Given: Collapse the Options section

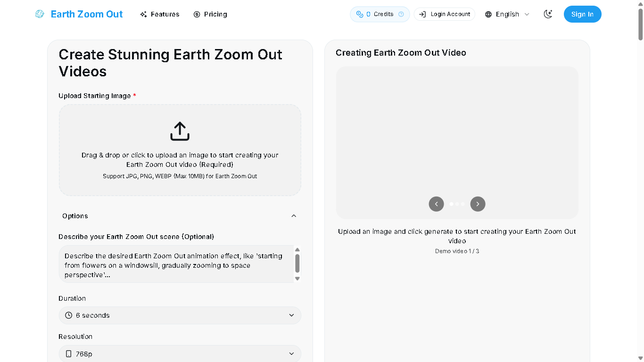Looking at the screenshot, I should pyautogui.click(x=294, y=216).
